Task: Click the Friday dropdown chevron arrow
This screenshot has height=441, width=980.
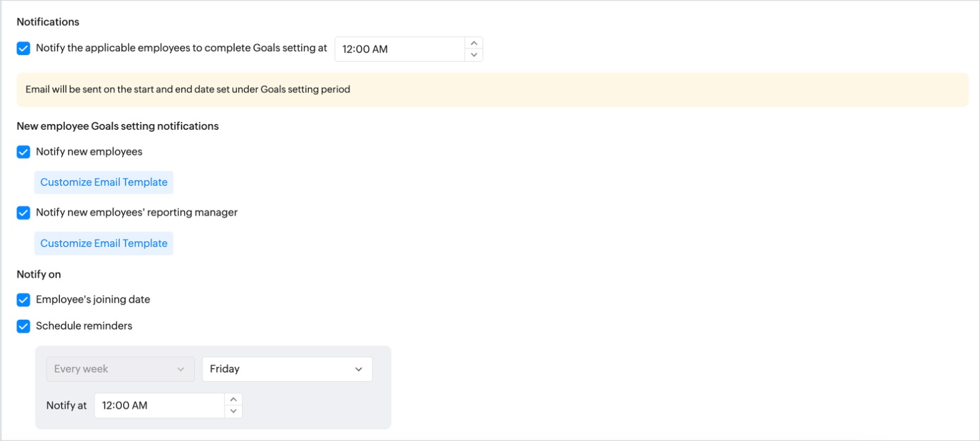Action: pos(359,369)
